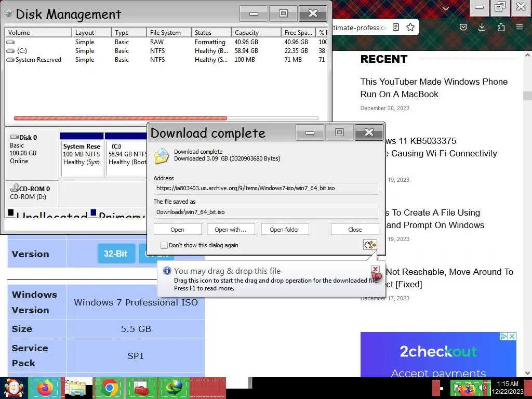Open YouTuber Windows Phone MacBook article
Screen dimensions: 532x399
[x=434, y=88]
